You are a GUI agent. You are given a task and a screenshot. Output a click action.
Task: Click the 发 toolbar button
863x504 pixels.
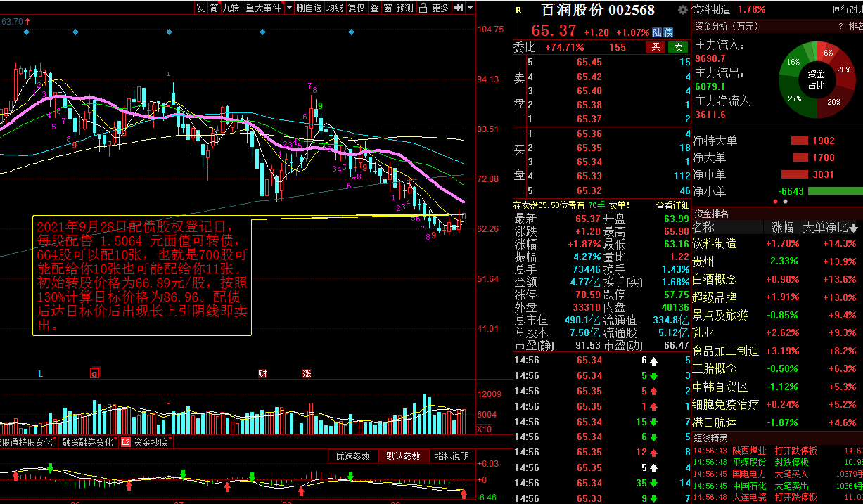200,8
